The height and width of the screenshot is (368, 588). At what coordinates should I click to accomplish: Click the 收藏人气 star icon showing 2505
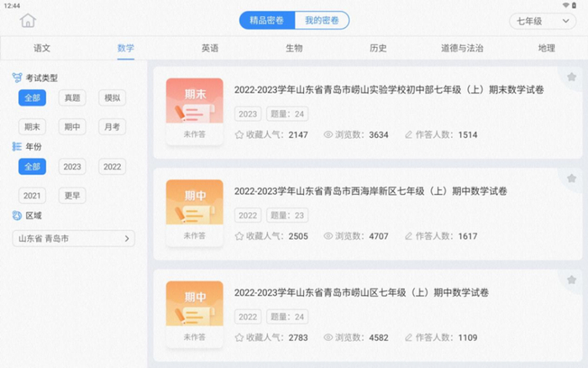tap(239, 236)
